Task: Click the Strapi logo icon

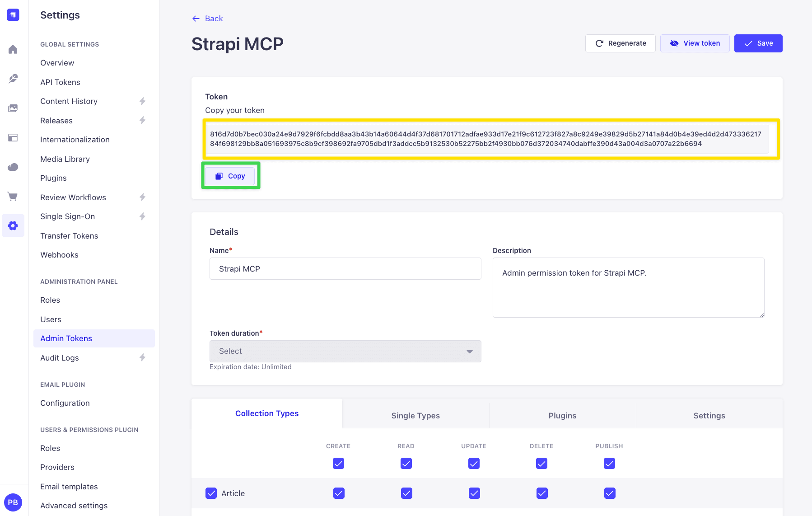Action: pos(13,15)
